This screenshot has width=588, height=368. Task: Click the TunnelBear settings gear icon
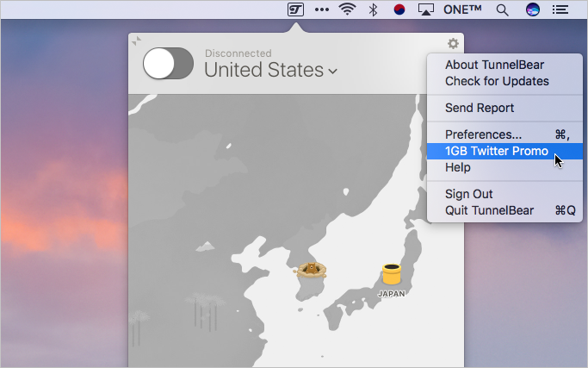[x=453, y=44]
